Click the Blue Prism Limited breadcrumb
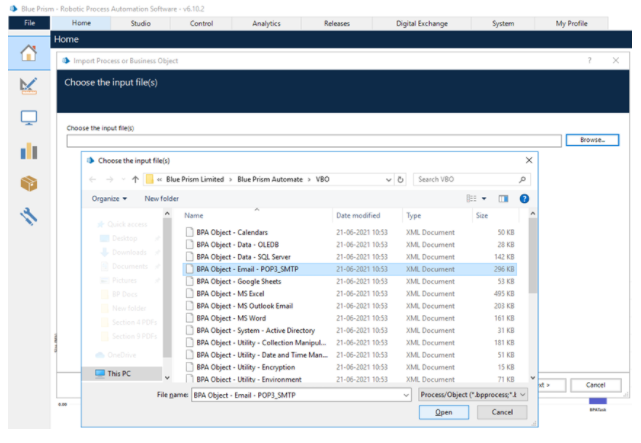This screenshot has width=641, height=443. (x=195, y=179)
